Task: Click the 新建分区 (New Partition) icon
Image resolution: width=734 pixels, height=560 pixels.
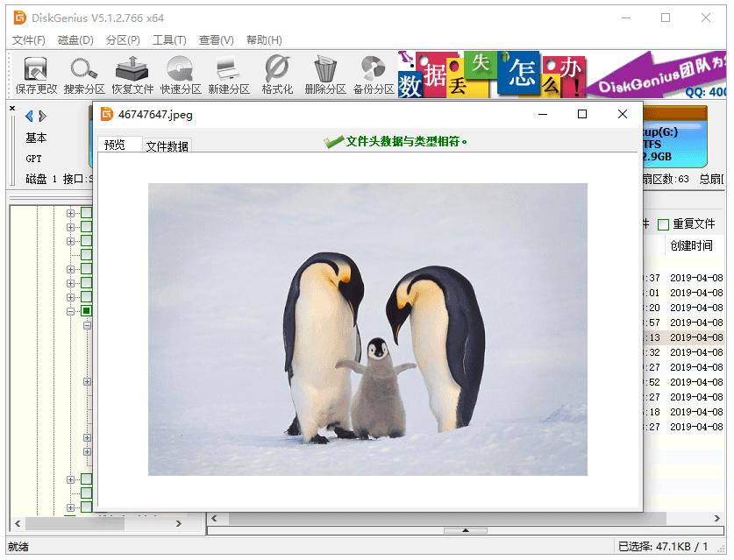Action: [229, 74]
